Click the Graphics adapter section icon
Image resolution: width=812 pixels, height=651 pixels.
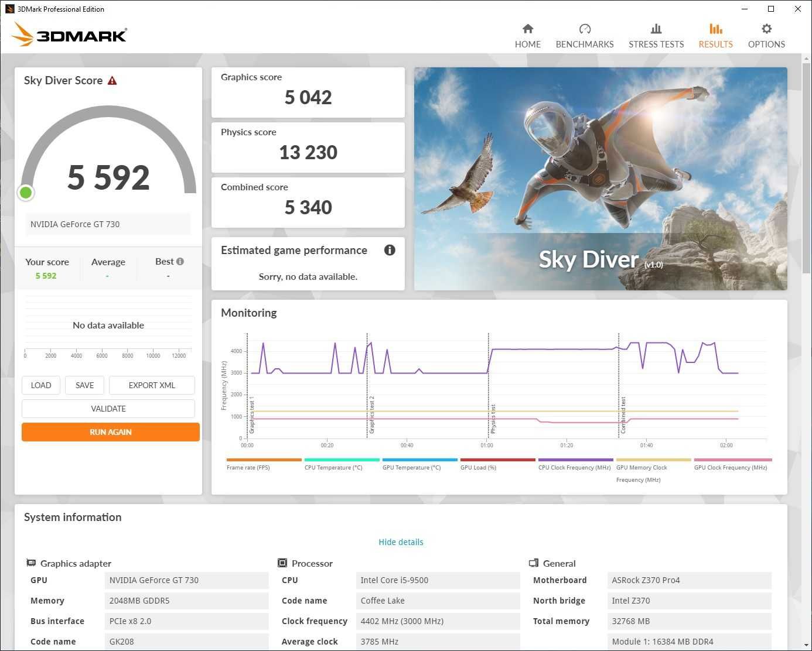pyautogui.click(x=31, y=563)
